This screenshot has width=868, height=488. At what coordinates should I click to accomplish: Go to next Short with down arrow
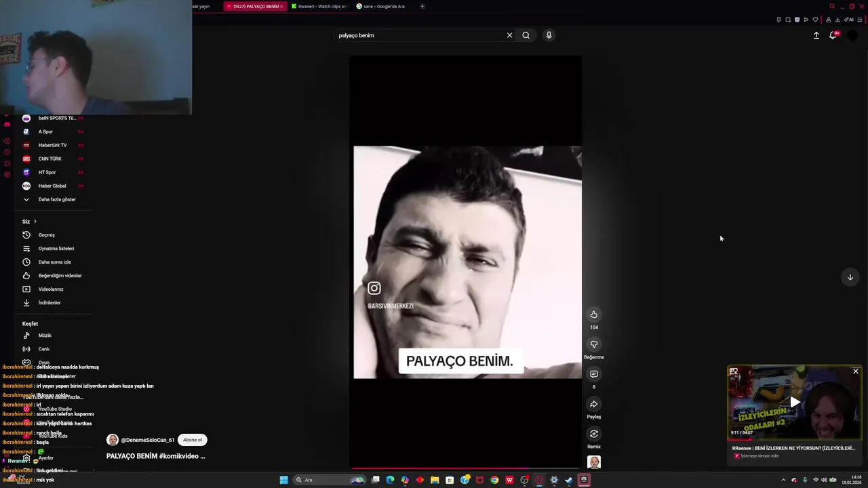850,277
